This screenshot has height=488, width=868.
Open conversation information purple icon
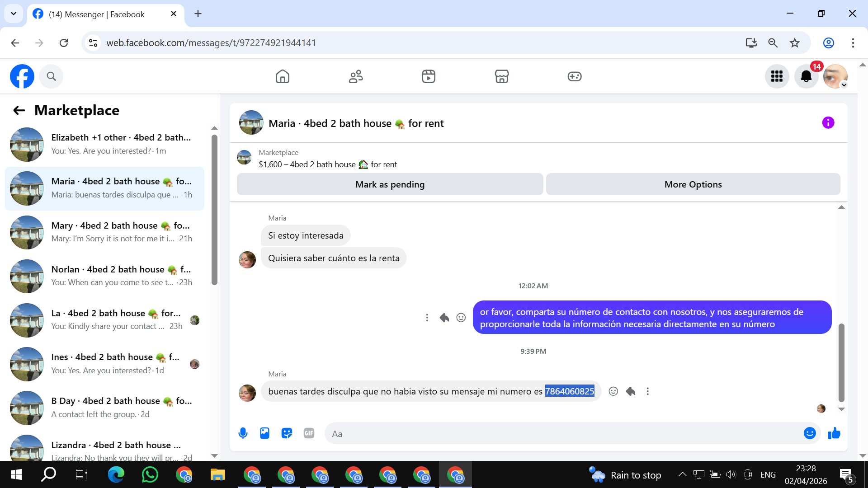tap(828, 122)
